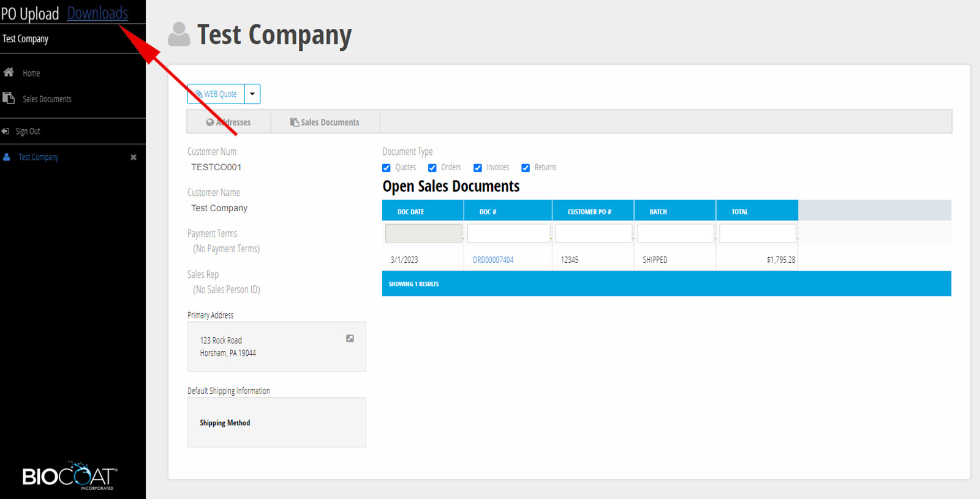Switch to the Sales Documents tab
The height and width of the screenshot is (499, 980).
tap(325, 122)
